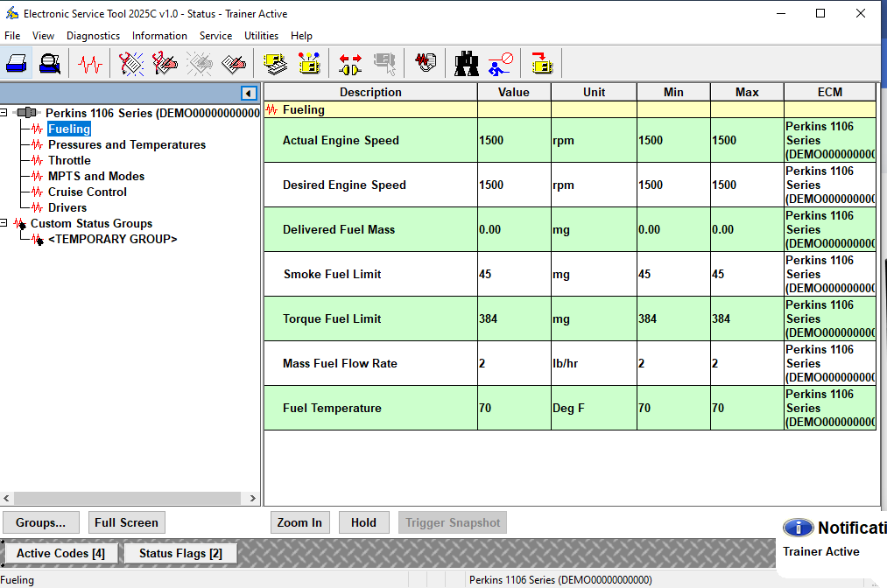
Task: Select the Actual Engine Speed row
Action: pos(341,140)
